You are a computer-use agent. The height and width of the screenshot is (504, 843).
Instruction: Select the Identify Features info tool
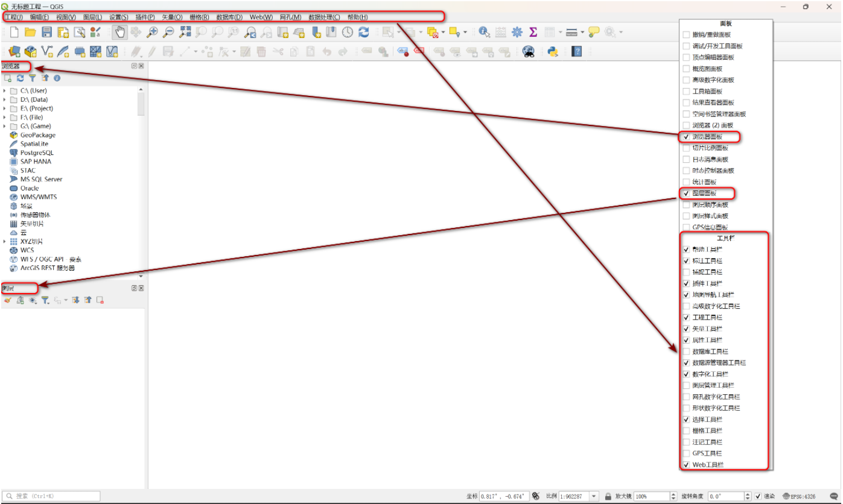pos(484,32)
